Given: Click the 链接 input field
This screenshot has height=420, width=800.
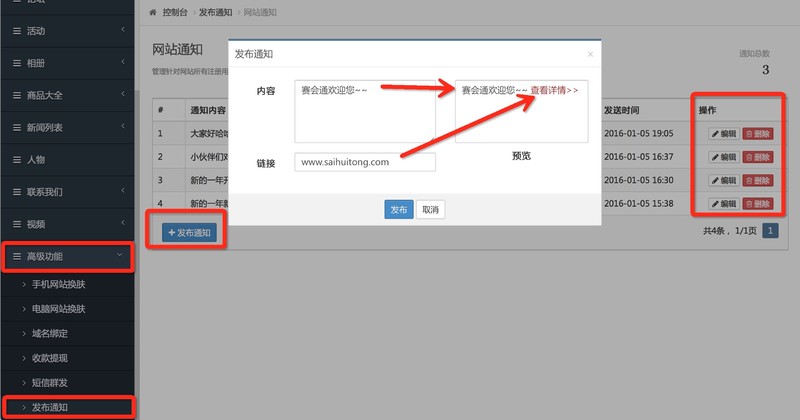Looking at the screenshot, I should pos(365,162).
